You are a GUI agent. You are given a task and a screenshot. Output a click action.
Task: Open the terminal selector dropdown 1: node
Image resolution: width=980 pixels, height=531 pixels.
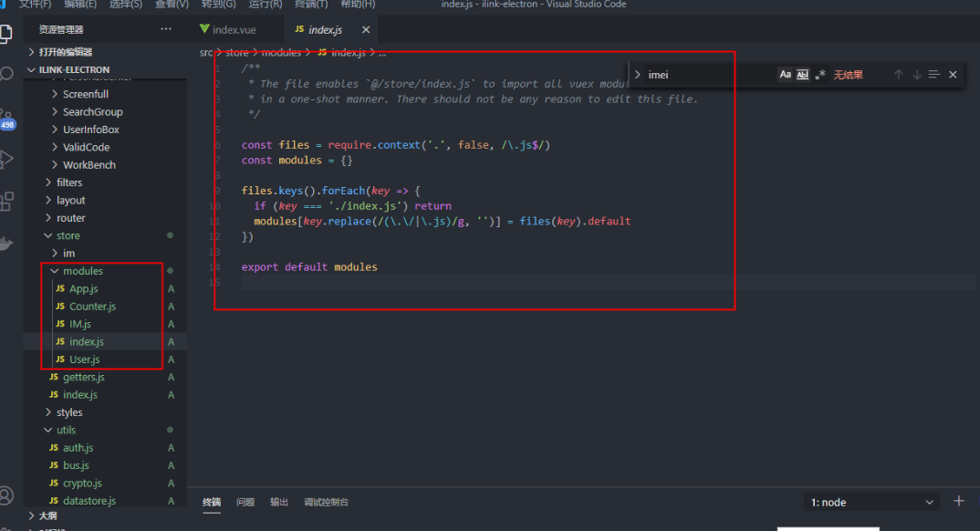[871, 503]
